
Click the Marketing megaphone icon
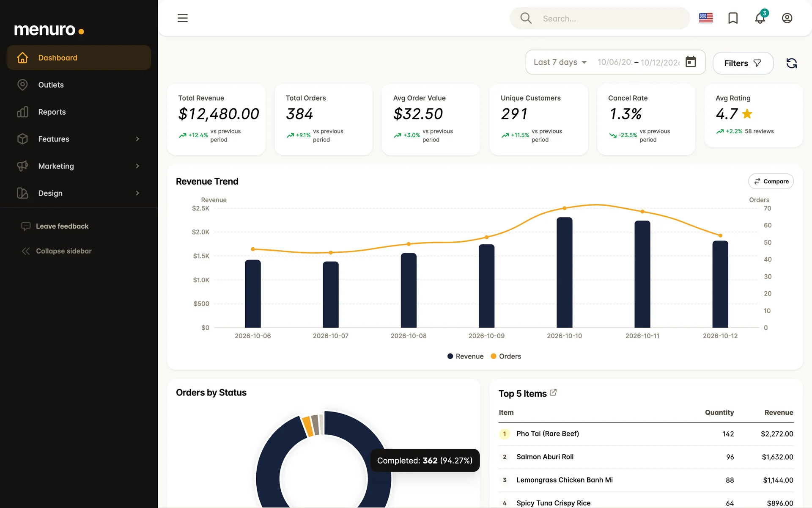coord(22,166)
